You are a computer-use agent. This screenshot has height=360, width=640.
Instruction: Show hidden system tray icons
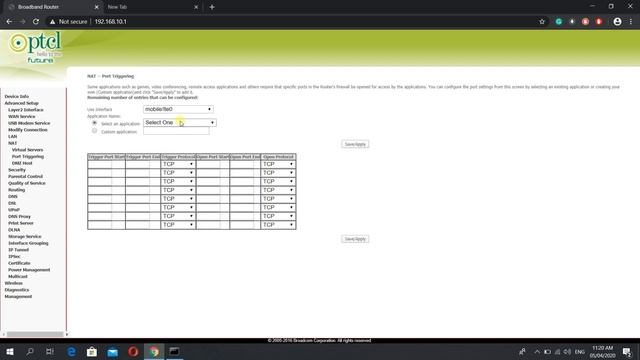point(537,352)
